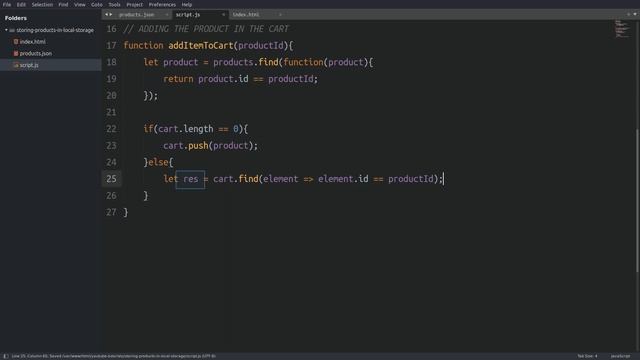This screenshot has height=360, width=640.
Task: Click index.html file icon in sidebar
Action: pos(16,42)
